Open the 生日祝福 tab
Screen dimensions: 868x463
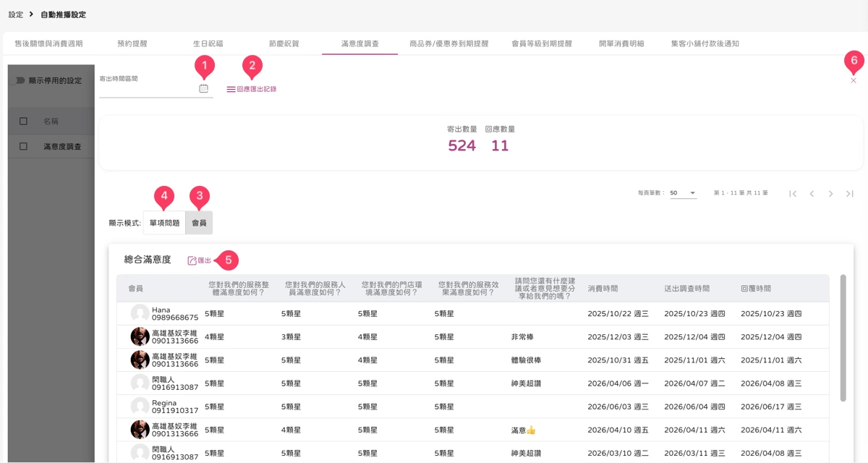coord(208,43)
